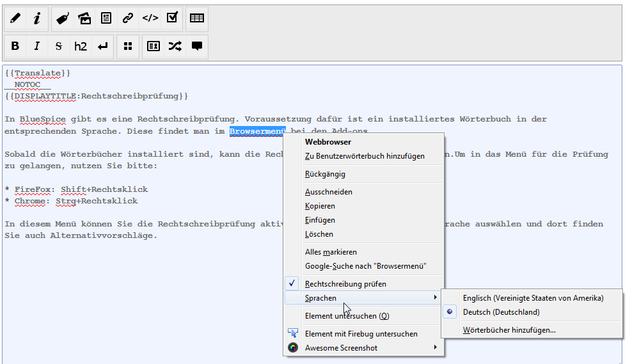
Task: Click the shuffle arrows redirect icon
Action: [x=175, y=46]
